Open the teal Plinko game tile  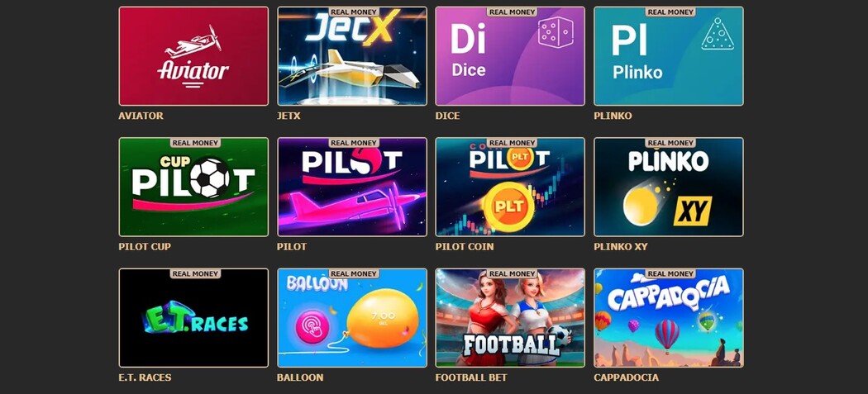(x=669, y=56)
